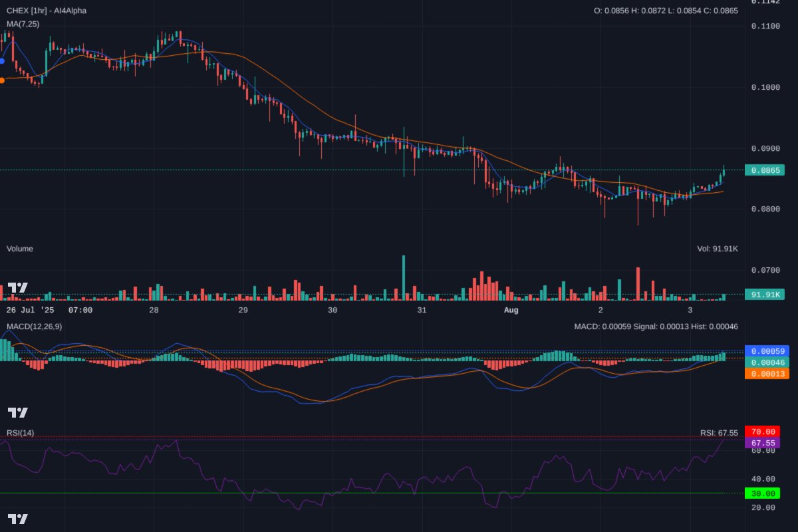Viewport: 798px width, 532px height.
Task: Open the CHEX symbol selector
Action: tap(15, 11)
